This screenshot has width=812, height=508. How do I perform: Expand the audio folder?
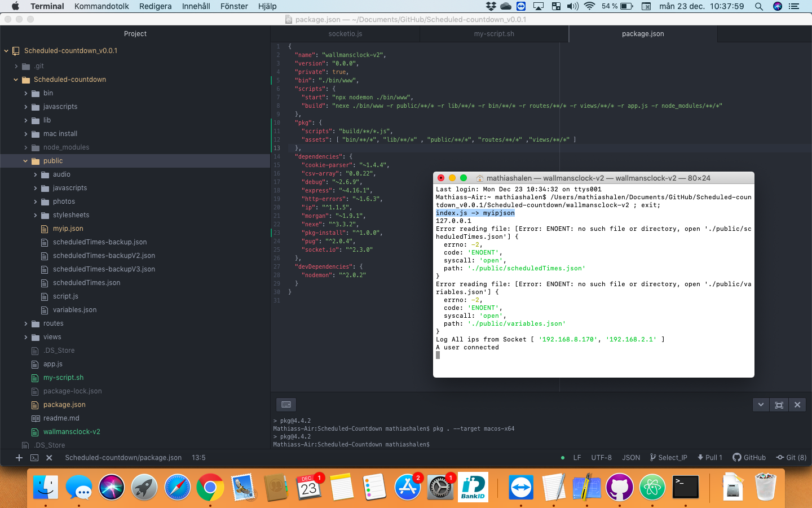36,174
